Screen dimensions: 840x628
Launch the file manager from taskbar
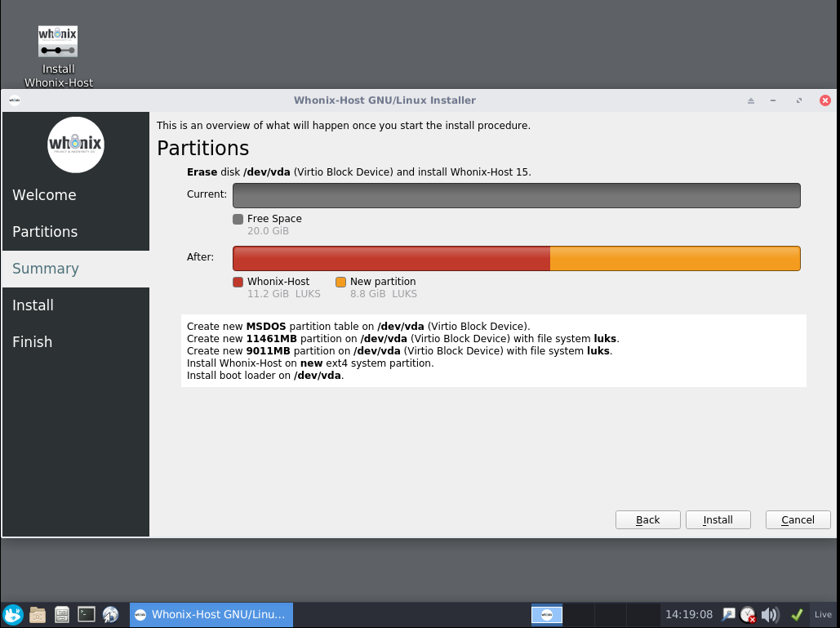pos(38,615)
